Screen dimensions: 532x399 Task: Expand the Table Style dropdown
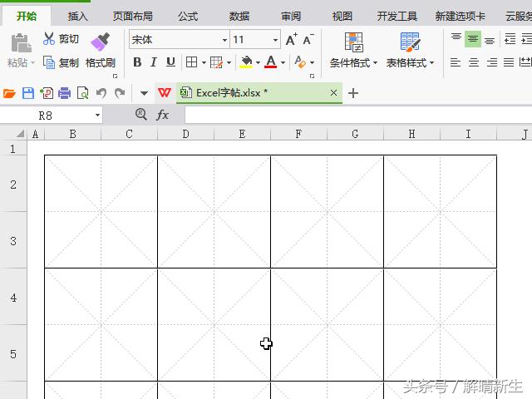[432, 63]
